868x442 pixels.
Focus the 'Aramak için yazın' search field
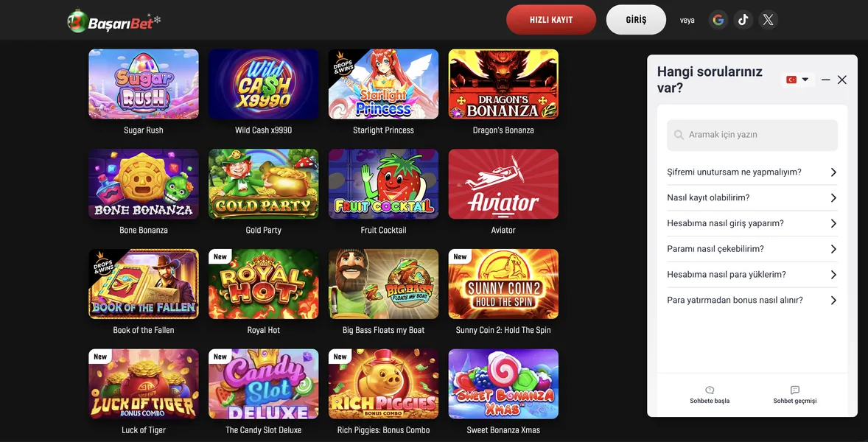point(752,135)
